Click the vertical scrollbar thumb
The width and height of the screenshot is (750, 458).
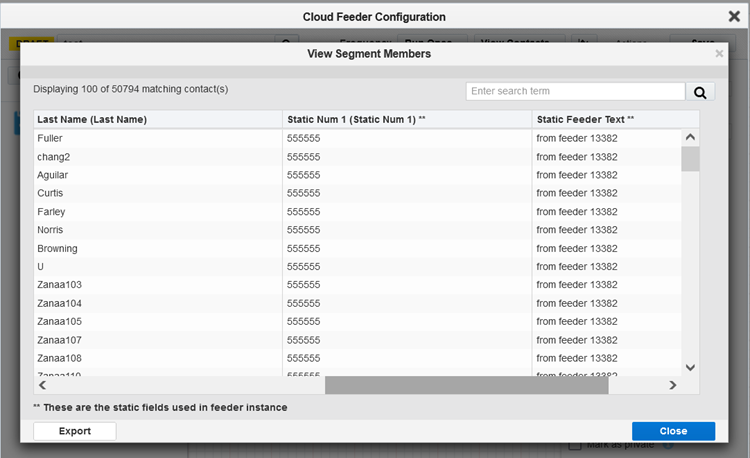[x=690, y=159]
